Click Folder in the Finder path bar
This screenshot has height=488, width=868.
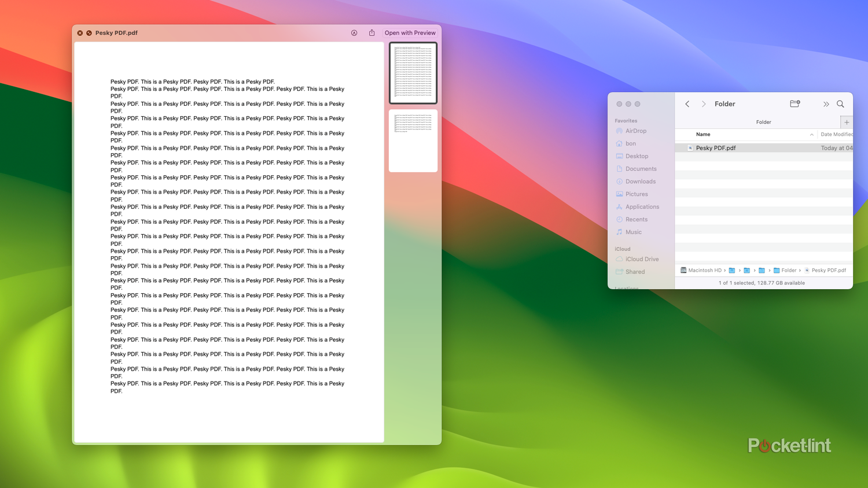[x=785, y=270]
